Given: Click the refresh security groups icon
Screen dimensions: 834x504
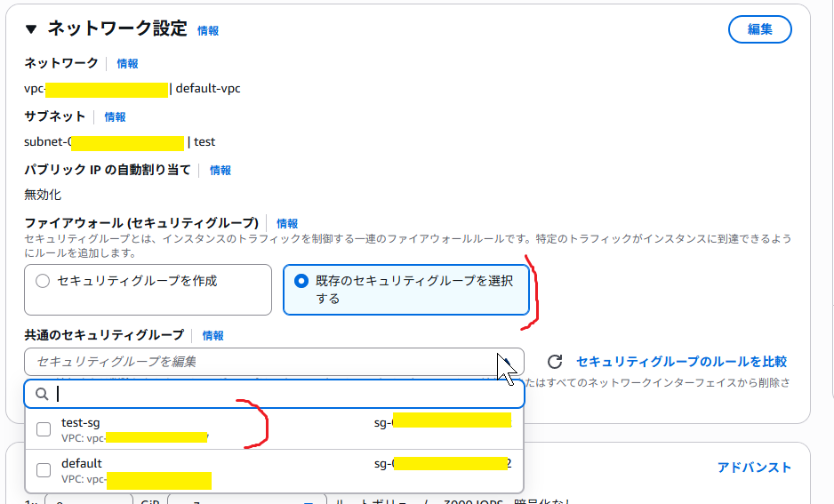Looking at the screenshot, I should tap(555, 362).
